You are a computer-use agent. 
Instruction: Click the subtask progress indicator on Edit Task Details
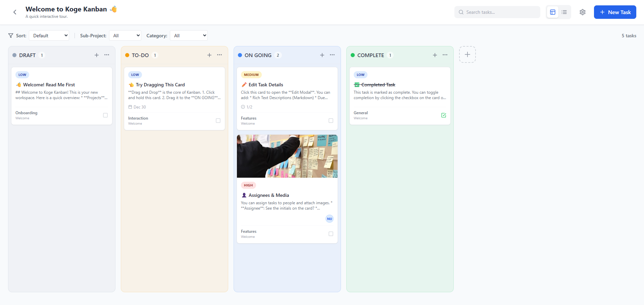[x=247, y=107]
